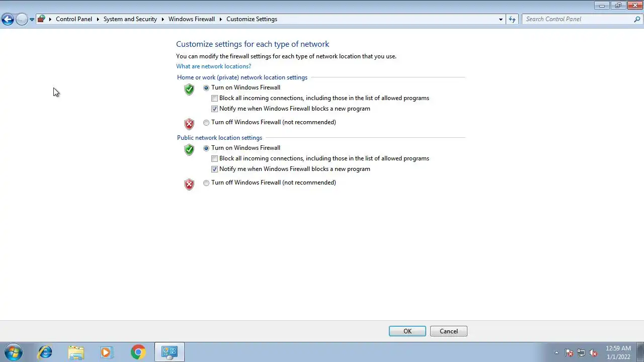Click red shield icon in public settings

(189, 184)
